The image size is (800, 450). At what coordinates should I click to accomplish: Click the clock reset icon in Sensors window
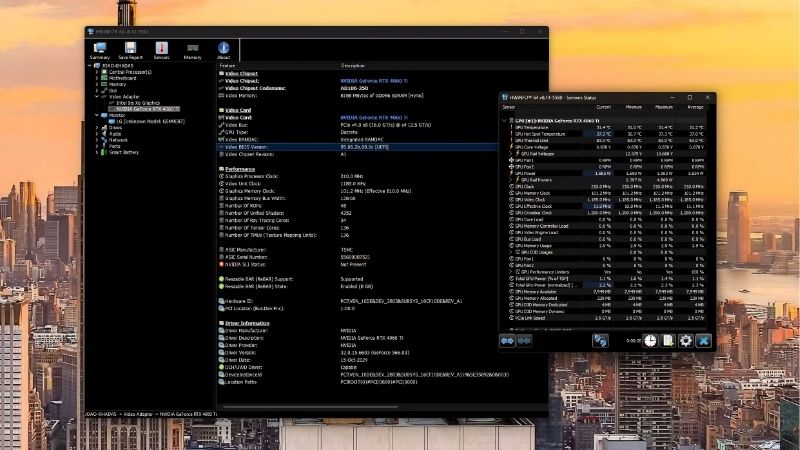pos(650,341)
